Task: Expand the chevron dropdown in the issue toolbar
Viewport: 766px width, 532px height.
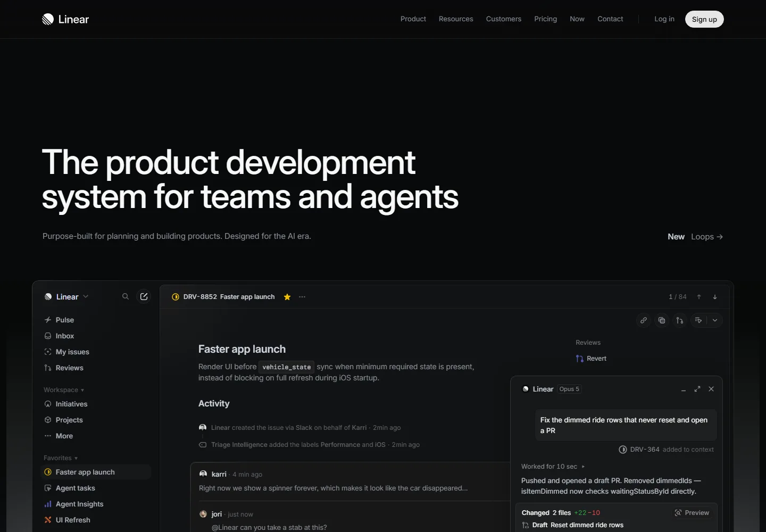Action: [x=715, y=320]
